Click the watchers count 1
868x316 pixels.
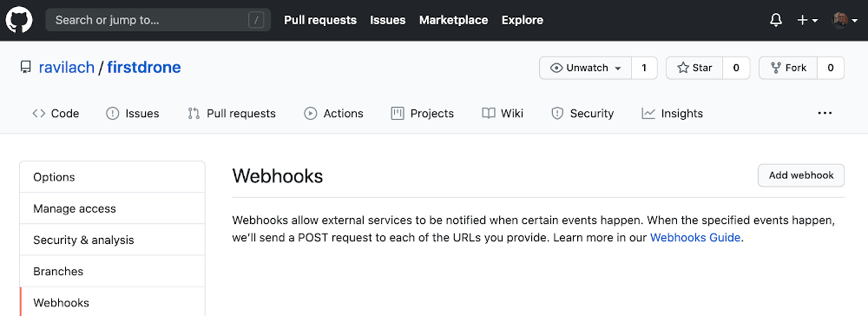click(x=644, y=68)
